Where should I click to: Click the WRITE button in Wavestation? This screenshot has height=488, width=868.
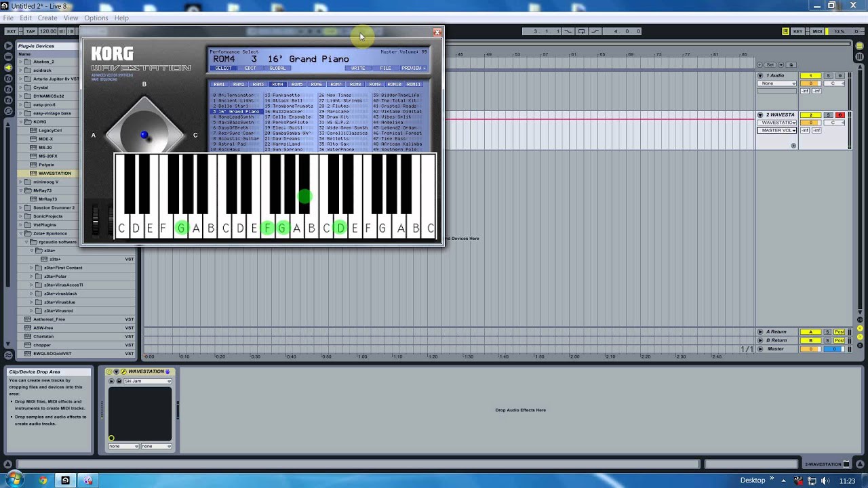click(x=358, y=68)
